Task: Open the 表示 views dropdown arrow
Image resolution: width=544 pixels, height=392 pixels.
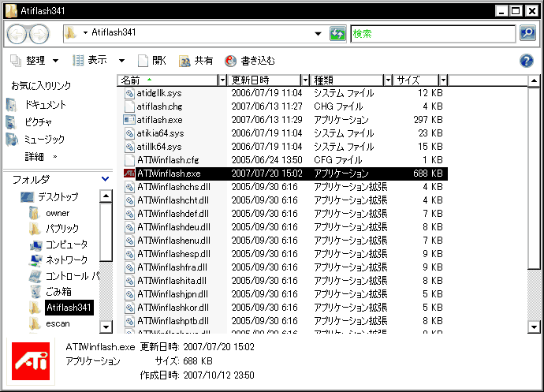Action: click(x=121, y=61)
